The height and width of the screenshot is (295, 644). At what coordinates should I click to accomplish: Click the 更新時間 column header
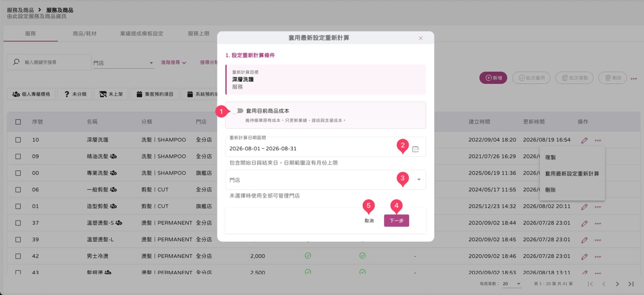tap(534, 122)
